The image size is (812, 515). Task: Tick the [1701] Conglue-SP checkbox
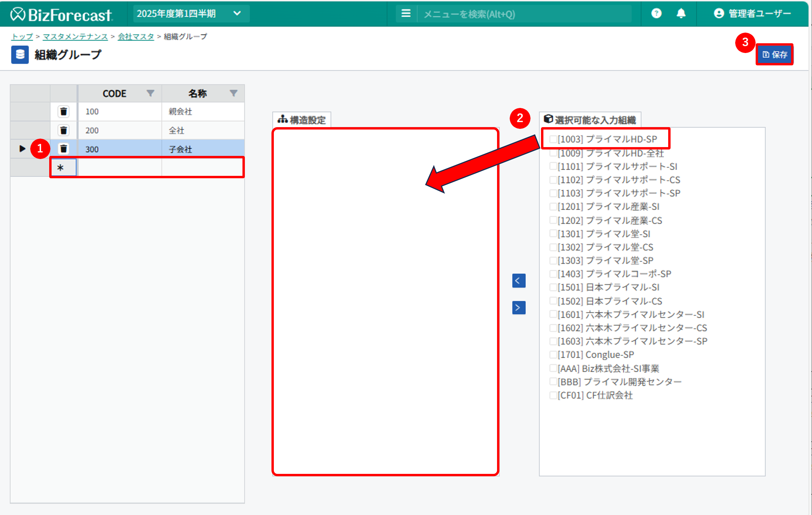pyautogui.click(x=553, y=355)
